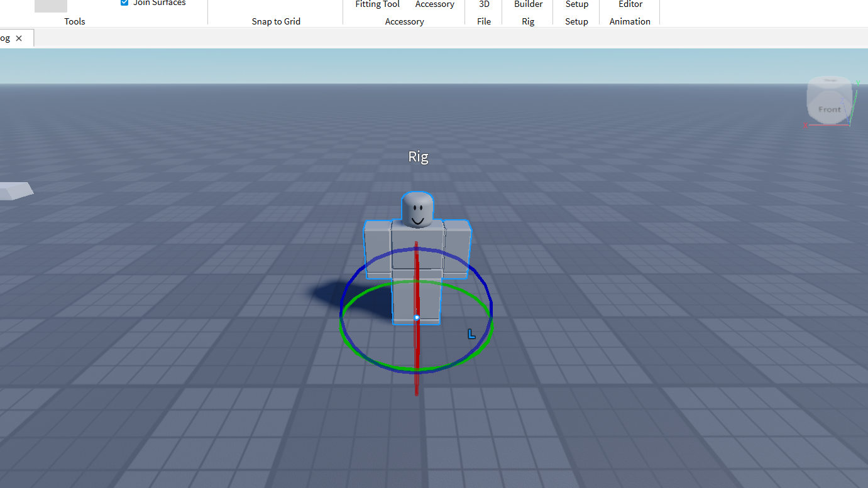The height and width of the screenshot is (488, 868).
Task: Click the Accessory button beside Fitting Tool
Action: tap(434, 4)
